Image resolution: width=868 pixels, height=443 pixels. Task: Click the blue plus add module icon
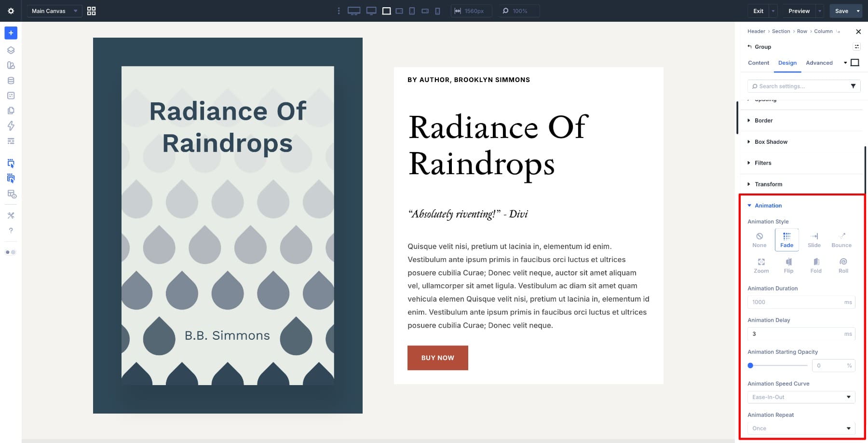click(11, 33)
